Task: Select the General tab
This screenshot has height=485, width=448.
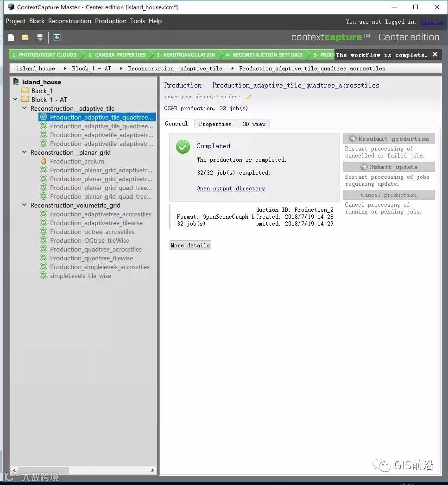Action: point(177,123)
